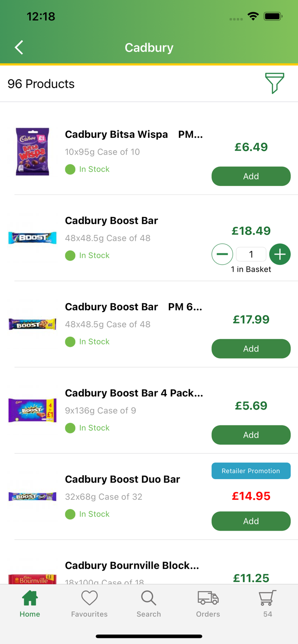Decrease Cadbury Boost Bar quantity with minus
298x644 pixels.
(x=222, y=254)
